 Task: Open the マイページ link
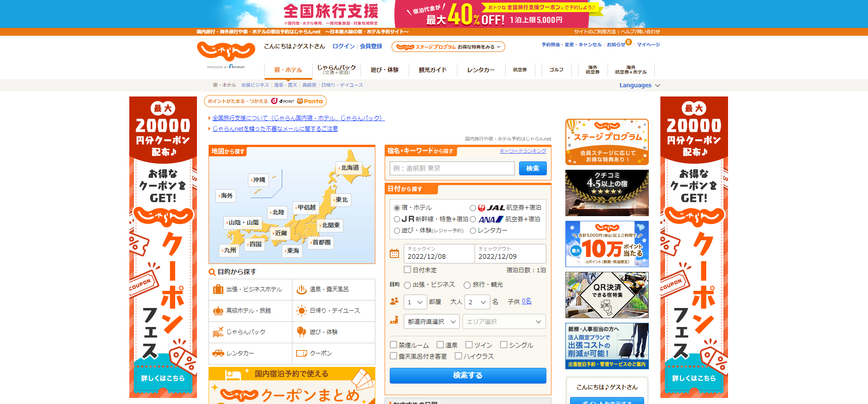(x=648, y=45)
